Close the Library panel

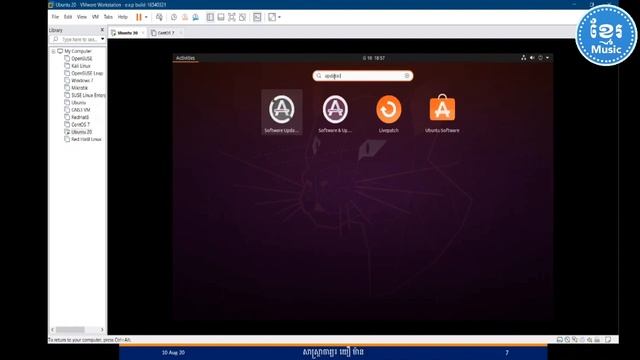coord(102,30)
